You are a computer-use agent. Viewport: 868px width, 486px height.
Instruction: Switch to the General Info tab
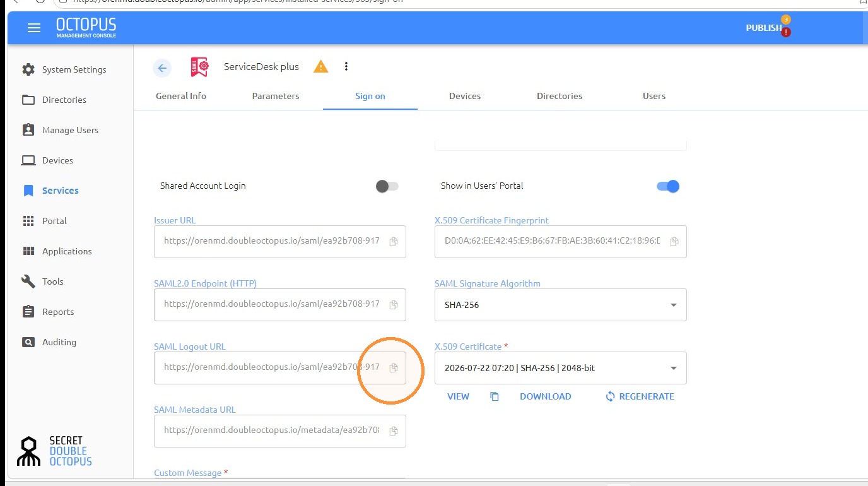click(x=181, y=96)
